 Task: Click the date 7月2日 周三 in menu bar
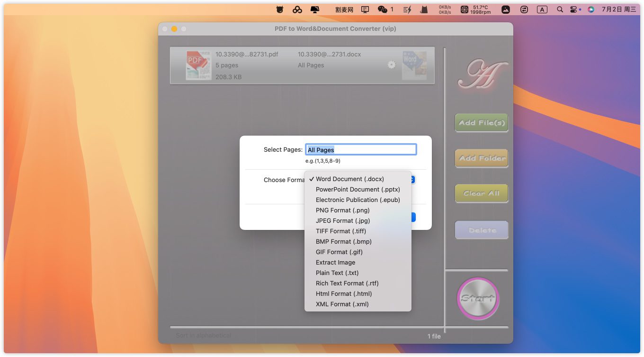pos(619,9)
